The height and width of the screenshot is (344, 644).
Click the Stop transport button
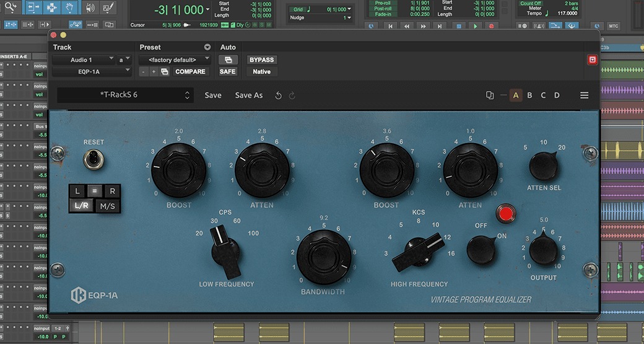pos(459,26)
